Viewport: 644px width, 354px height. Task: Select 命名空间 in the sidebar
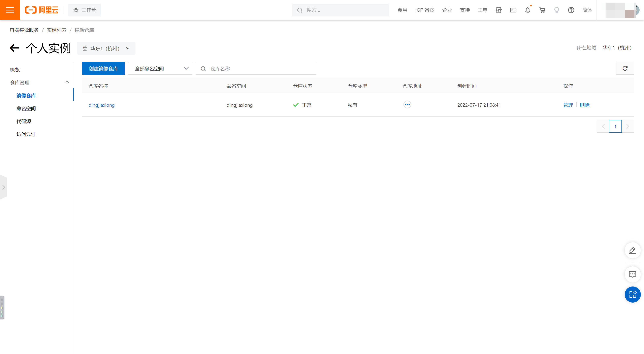[x=26, y=109]
